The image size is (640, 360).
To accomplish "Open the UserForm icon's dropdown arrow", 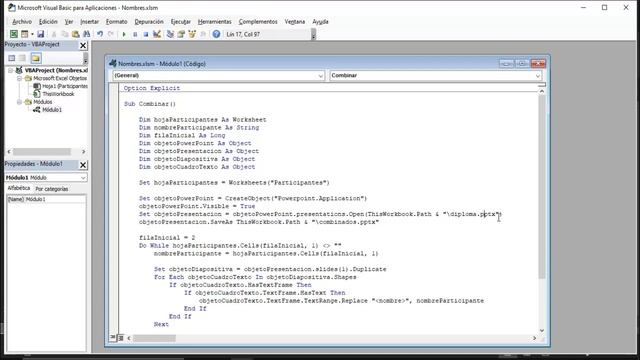I will (32, 34).
